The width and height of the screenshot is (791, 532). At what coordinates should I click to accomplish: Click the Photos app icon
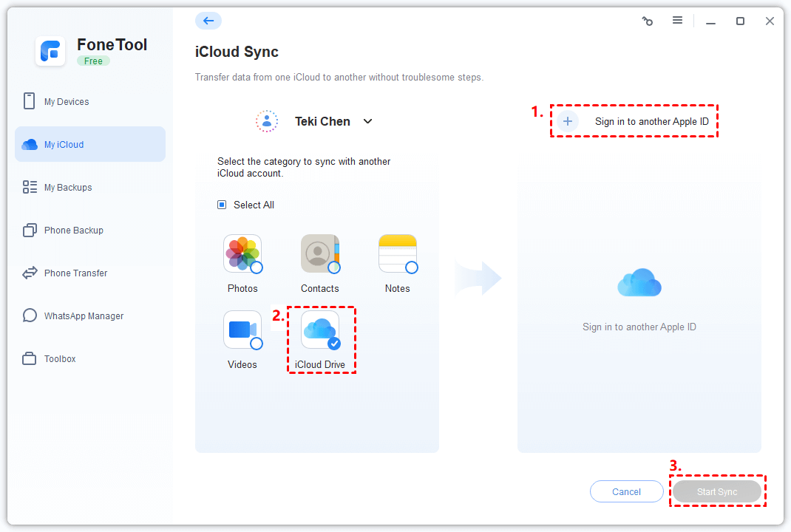coord(242,254)
